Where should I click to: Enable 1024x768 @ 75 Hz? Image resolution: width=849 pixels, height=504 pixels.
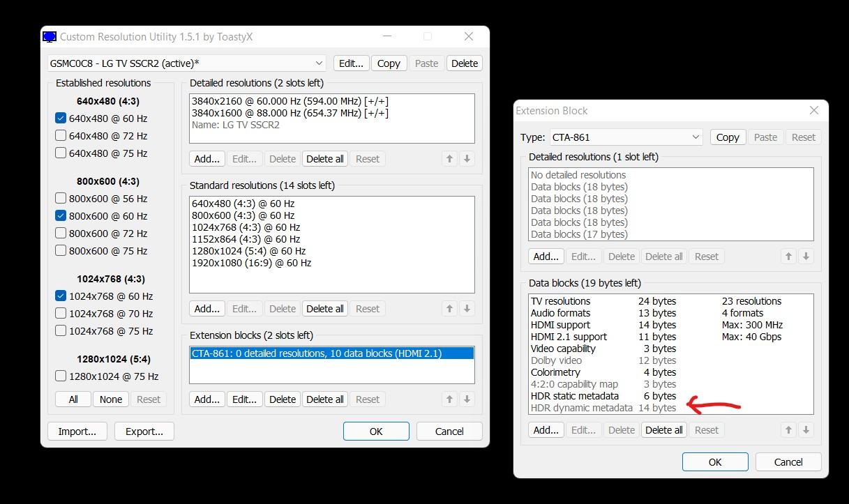60,331
